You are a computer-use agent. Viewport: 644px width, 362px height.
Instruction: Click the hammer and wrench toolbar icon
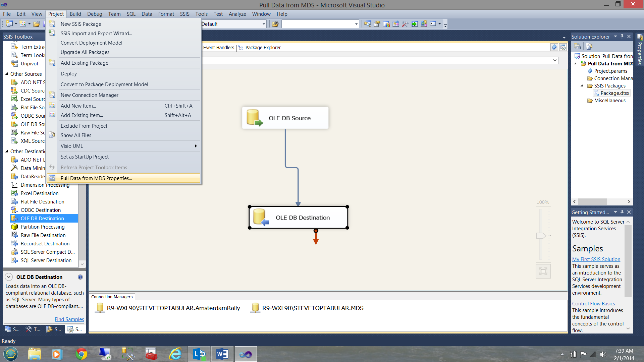pyautogui.click(x=405, y=24)
